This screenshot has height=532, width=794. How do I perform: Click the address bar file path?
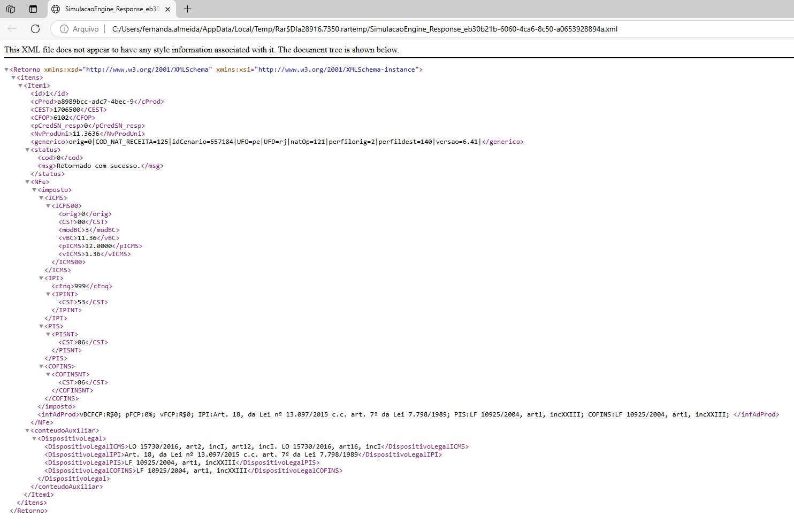pyautogui.click(x=364, y=29)
